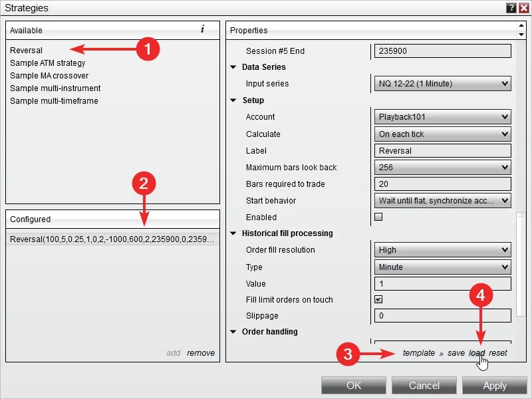Click the save template link
This screenshot has height=399, width=532.
click(456, 353)
